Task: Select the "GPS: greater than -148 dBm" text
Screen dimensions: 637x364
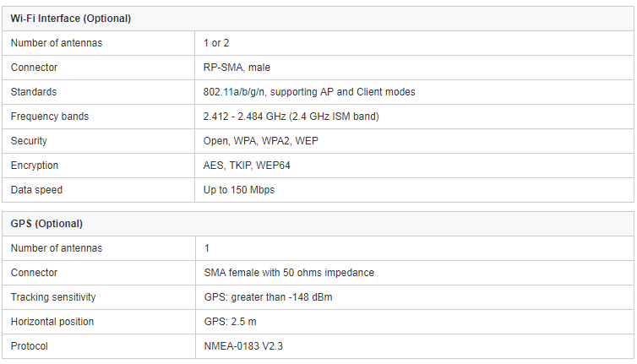Action: (x=268, y=297)
